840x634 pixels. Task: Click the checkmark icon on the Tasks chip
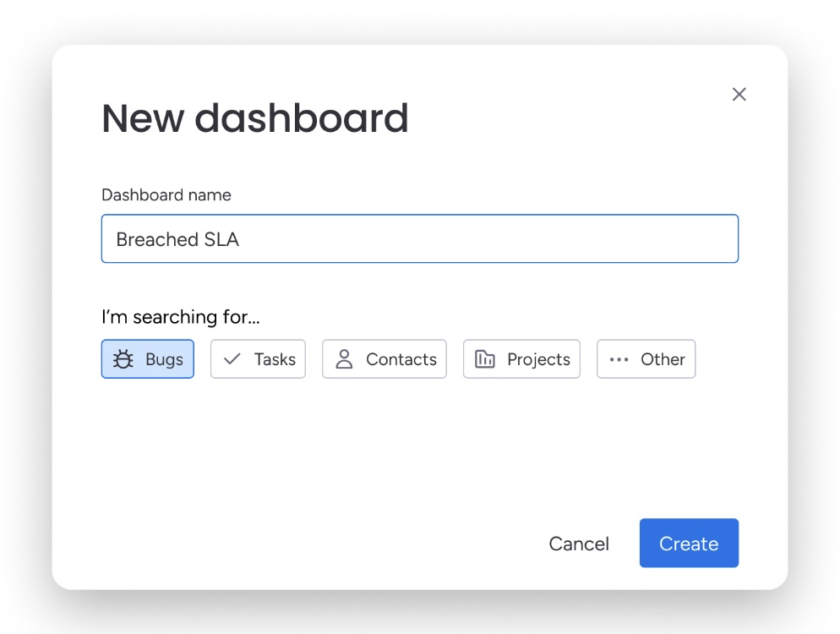coord(232,358)
